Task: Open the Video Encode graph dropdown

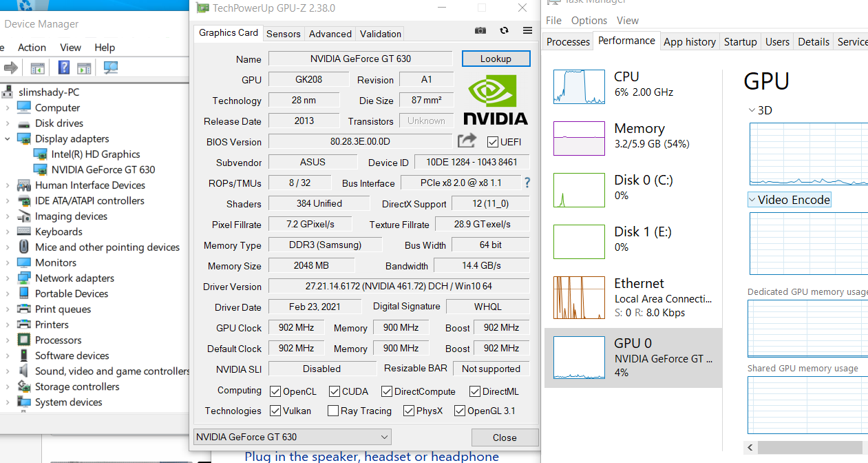Action: (752, 199)
